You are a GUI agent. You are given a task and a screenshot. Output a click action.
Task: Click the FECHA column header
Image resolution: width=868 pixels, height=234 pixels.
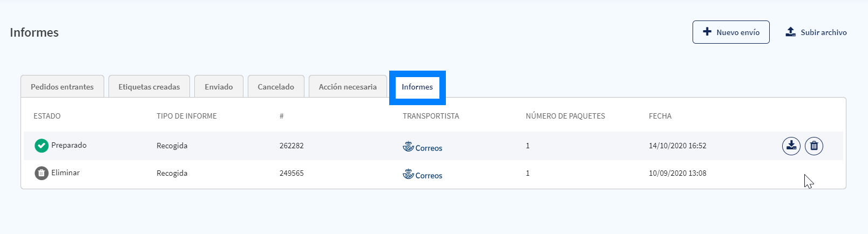click(660, 116)
